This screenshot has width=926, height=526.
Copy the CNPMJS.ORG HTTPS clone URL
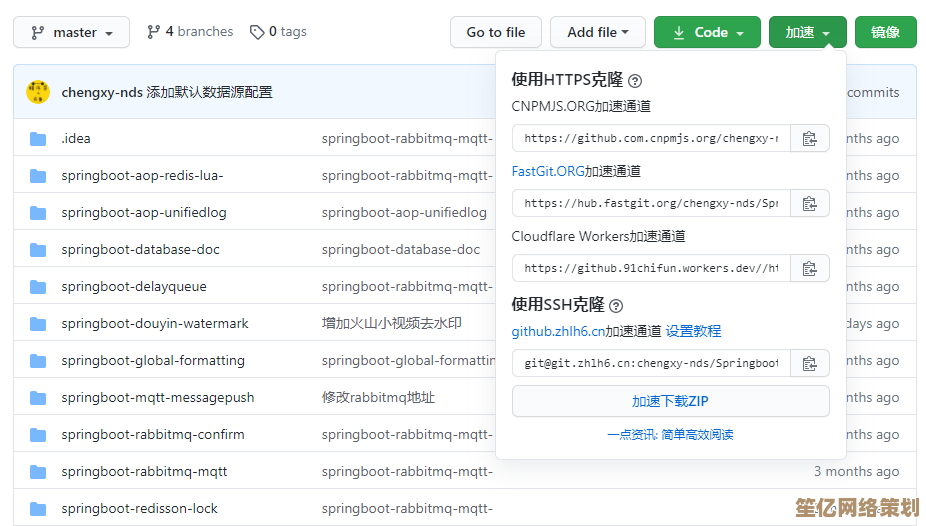pyautogui.click(x=809, y=138)
